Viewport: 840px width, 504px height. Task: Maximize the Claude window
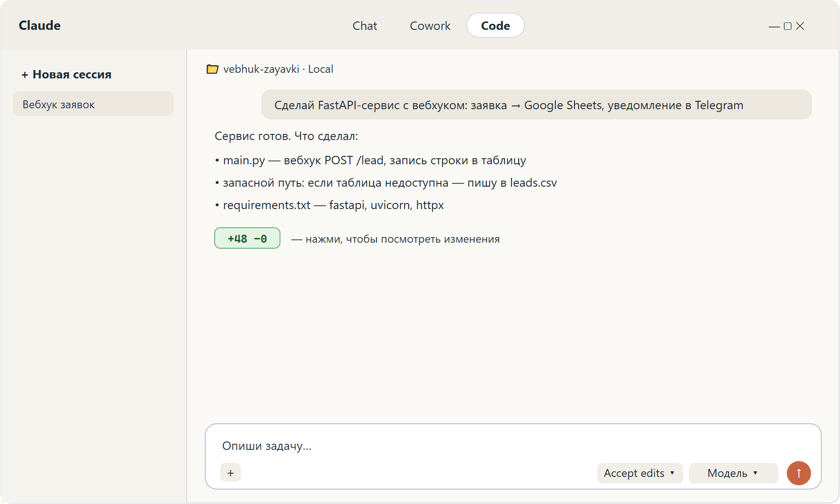[x=788, y=26]
